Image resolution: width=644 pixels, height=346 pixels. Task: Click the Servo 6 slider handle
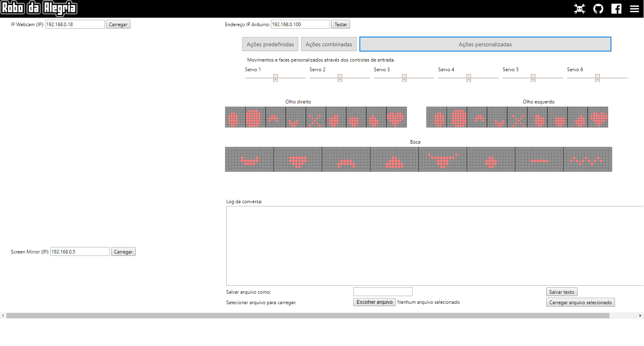coord(597,78)
